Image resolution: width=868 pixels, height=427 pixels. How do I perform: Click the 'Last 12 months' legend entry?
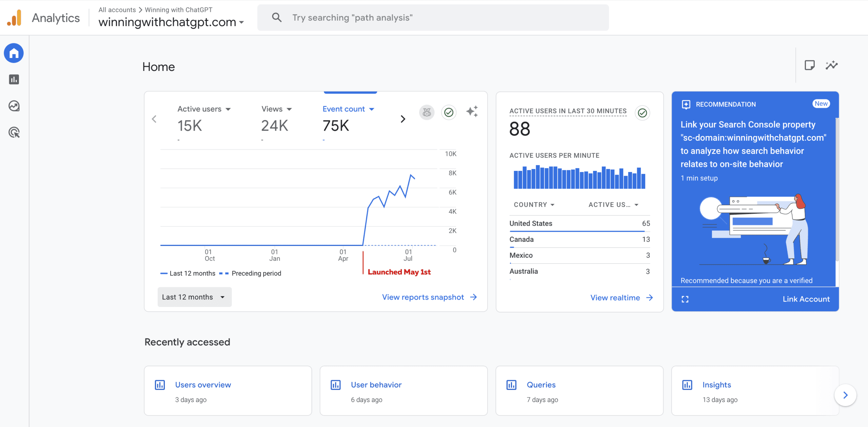point(188,273)
